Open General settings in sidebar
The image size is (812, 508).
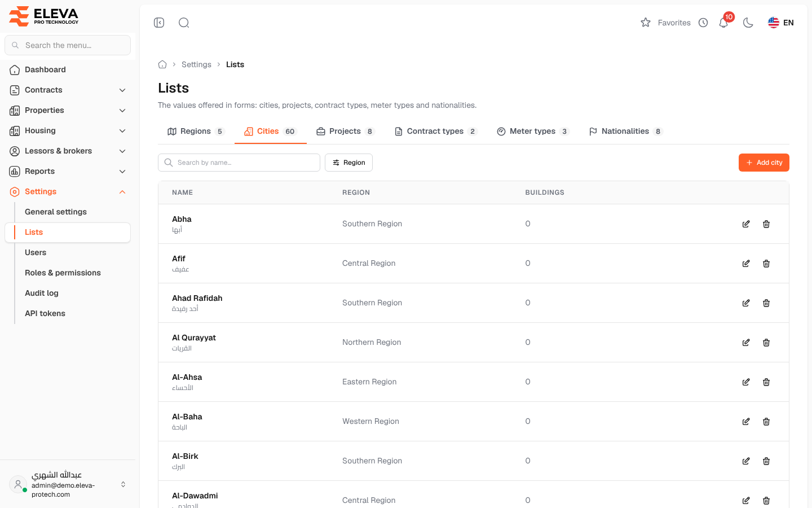tap(55, 212)
